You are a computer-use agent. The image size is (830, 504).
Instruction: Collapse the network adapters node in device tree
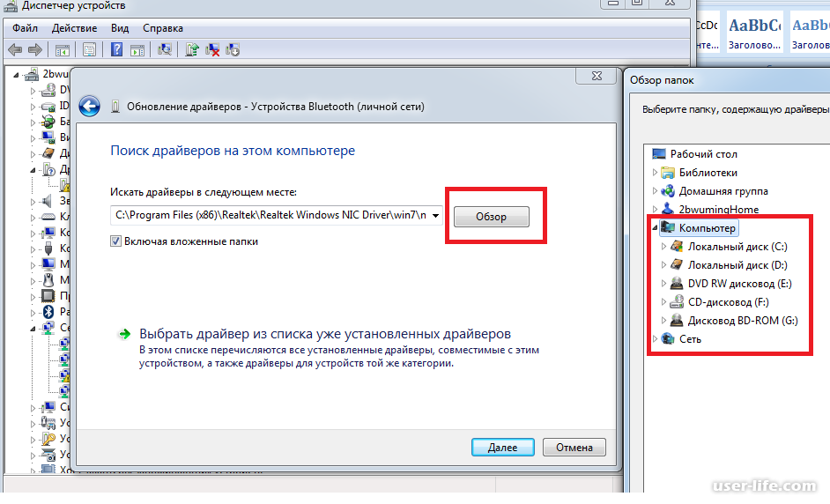coord(33,329)
